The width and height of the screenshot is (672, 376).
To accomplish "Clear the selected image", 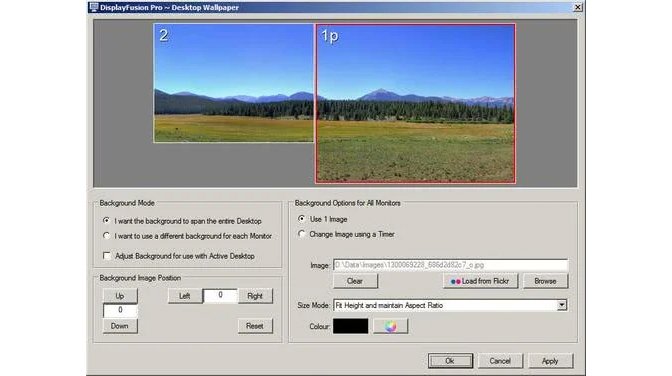I will 355,281.
